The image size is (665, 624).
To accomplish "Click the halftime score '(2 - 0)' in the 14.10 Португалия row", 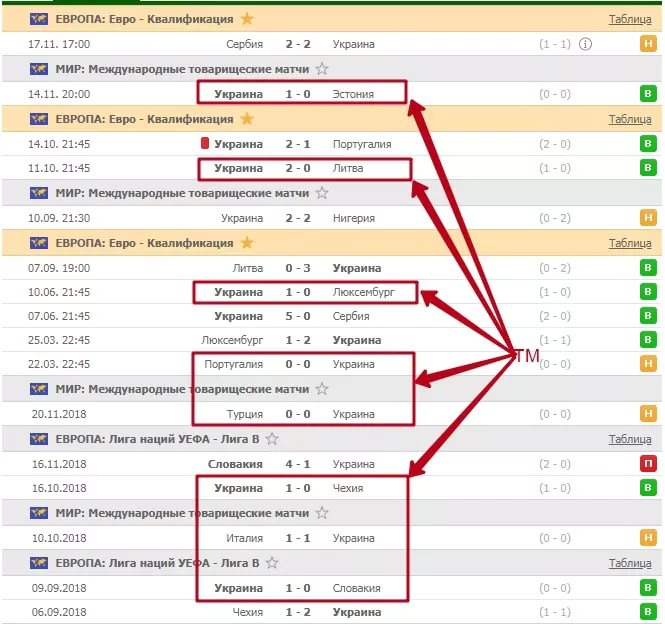I will click(555, 144).
